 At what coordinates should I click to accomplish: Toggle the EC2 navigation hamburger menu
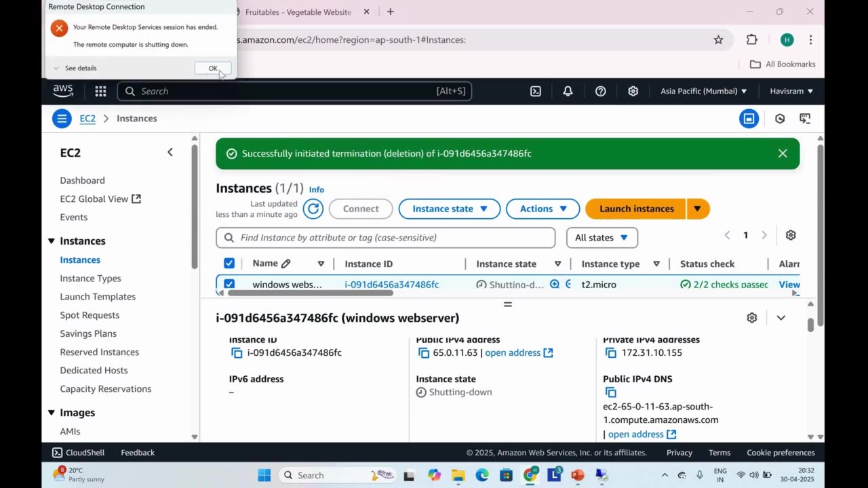tap(62, 119)
